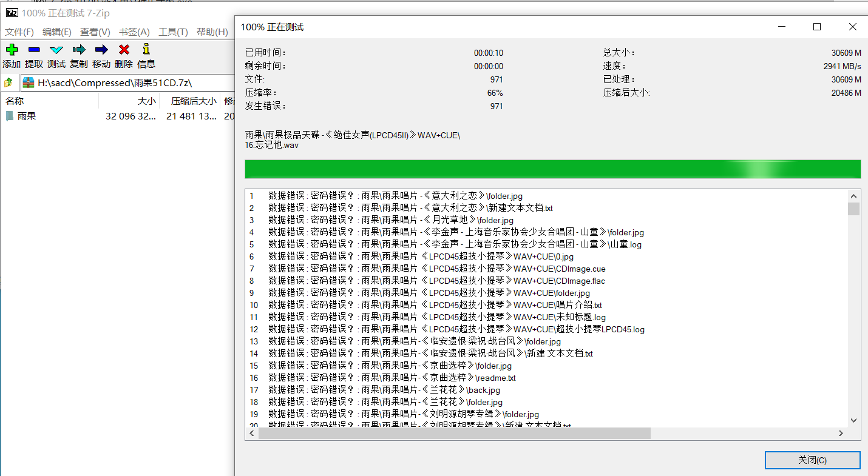
Task: Click the archive icon inside the address field
Action: pyautogui.click(x=29, y=82)
